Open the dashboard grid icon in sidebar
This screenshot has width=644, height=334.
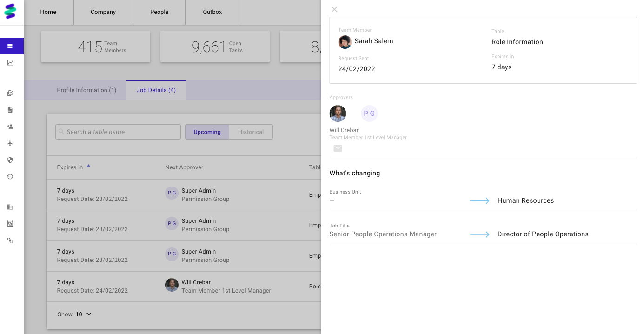10,46
